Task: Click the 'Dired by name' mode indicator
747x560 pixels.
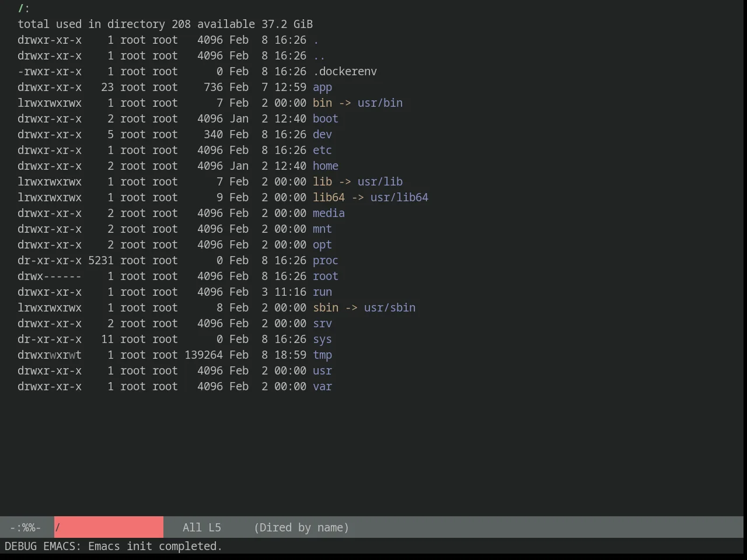Action: [301, 528]
